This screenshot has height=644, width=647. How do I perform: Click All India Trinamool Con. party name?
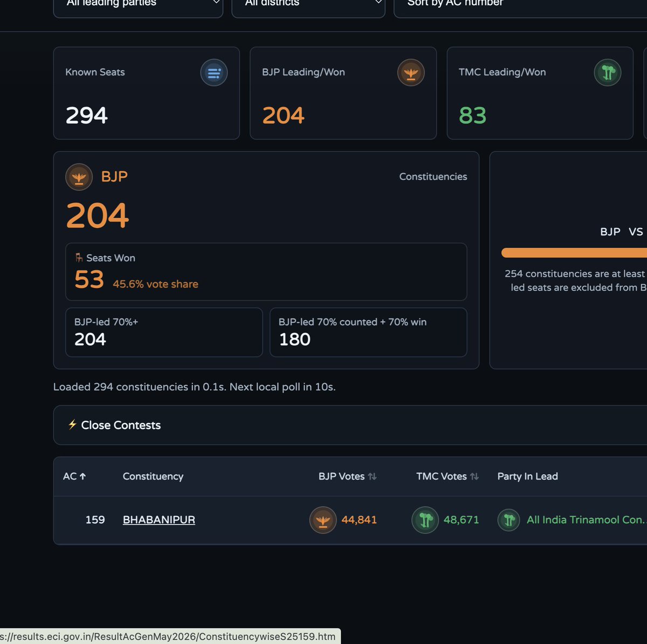(587, 520)
